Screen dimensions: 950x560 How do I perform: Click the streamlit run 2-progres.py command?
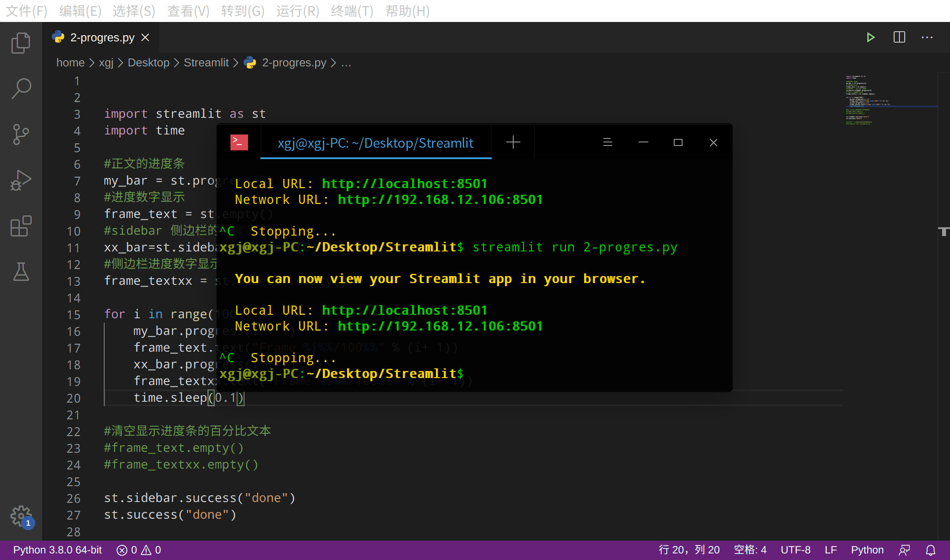click(575, 247)
